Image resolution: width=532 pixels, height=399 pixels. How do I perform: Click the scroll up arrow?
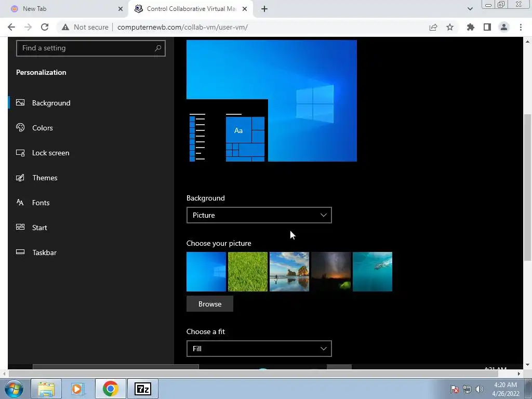coord(528,42)
